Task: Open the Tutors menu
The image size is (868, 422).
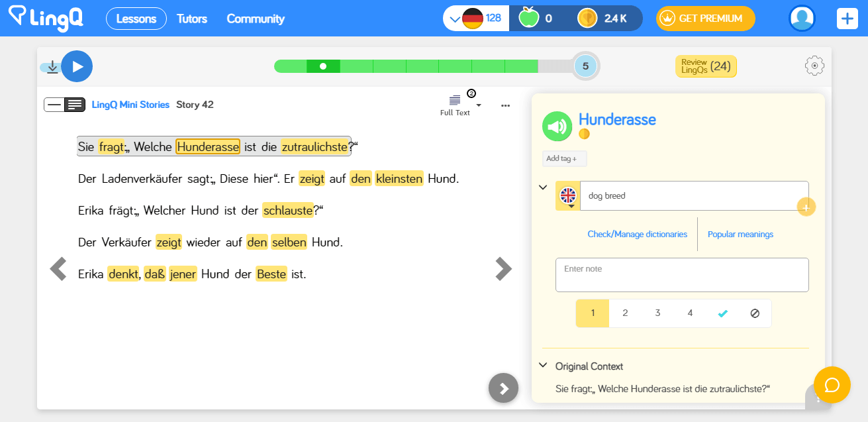Action: tap(191, 19)
